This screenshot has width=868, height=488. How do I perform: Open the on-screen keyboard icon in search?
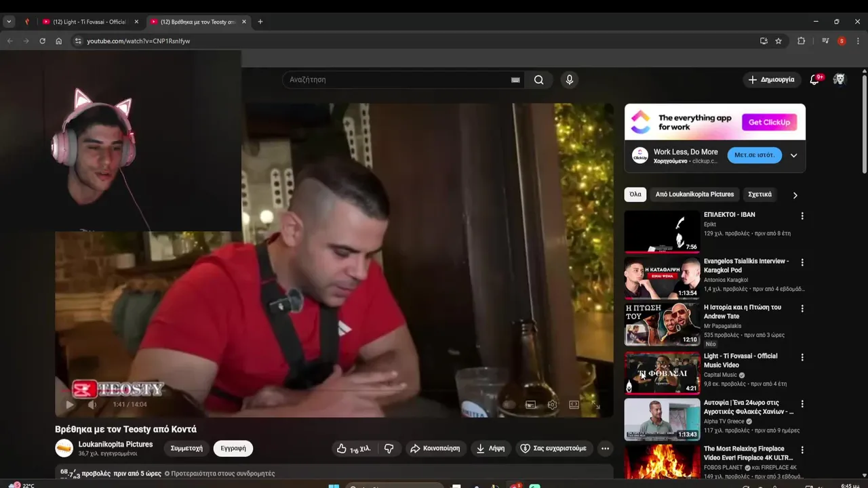tap(515, 80)
